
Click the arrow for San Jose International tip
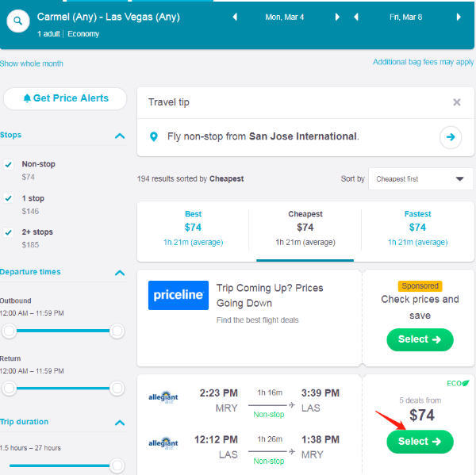451,137
